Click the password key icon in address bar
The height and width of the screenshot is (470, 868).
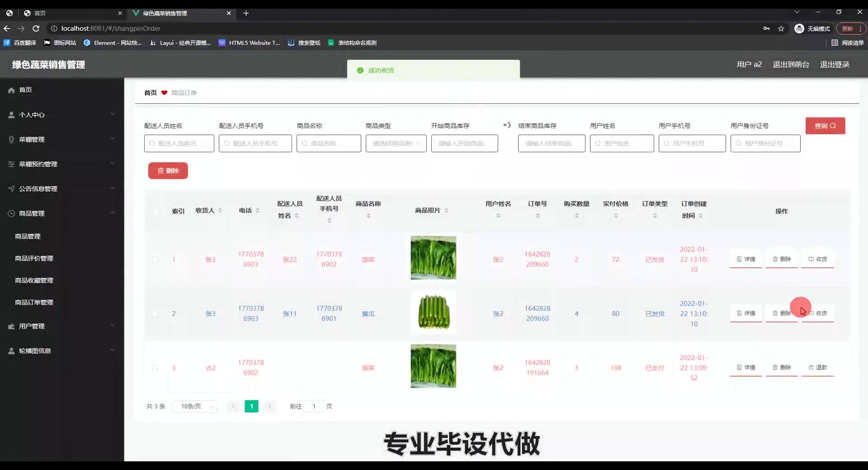point(766,28)
